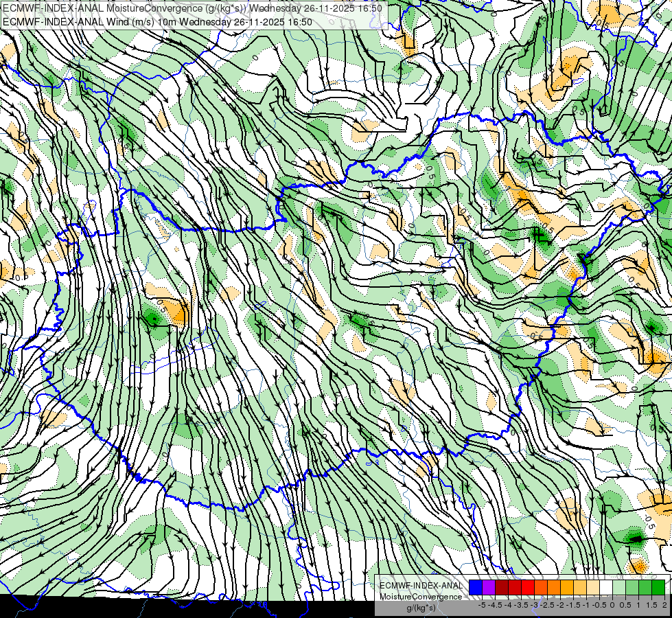The height and width of the screenshot is (618, 672).
Task: Click the ECMWF-INDEX-ANAL label in the legend
Action: tap(421, 586)
